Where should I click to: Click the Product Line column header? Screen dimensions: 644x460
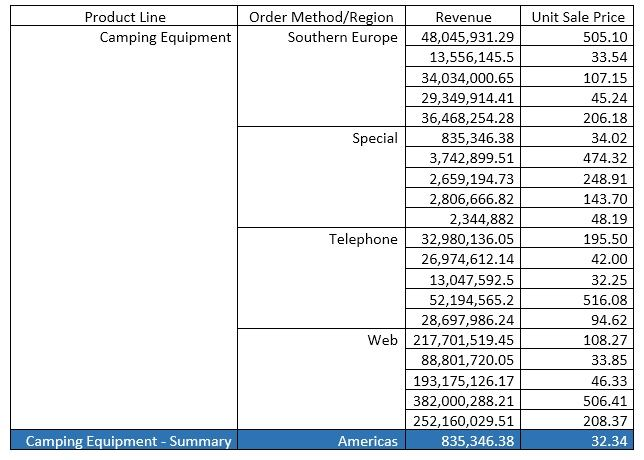pyautogui.click(x=125, y=17)
